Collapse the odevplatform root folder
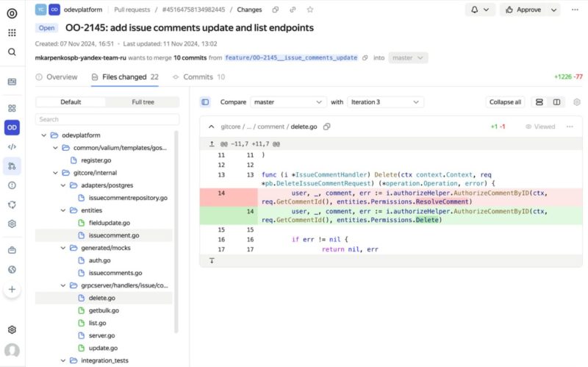588x367 pixels. coord(44,135)
